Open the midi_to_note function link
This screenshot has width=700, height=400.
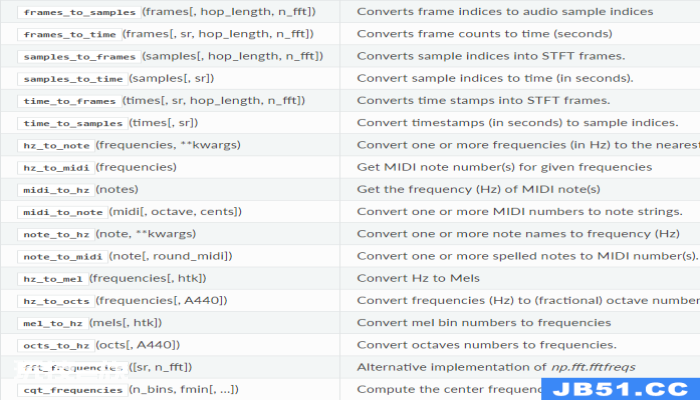click(63, 212)
